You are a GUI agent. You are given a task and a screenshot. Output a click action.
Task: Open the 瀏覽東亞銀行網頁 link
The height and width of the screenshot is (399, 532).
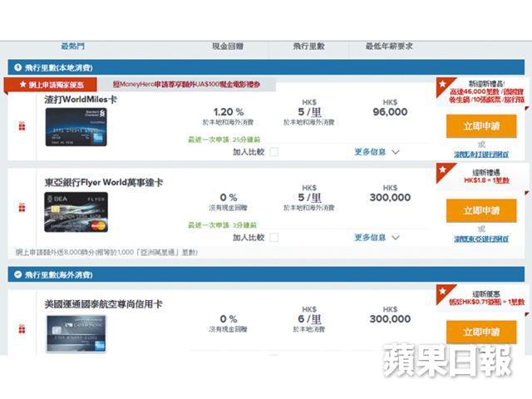coord(481,239)
